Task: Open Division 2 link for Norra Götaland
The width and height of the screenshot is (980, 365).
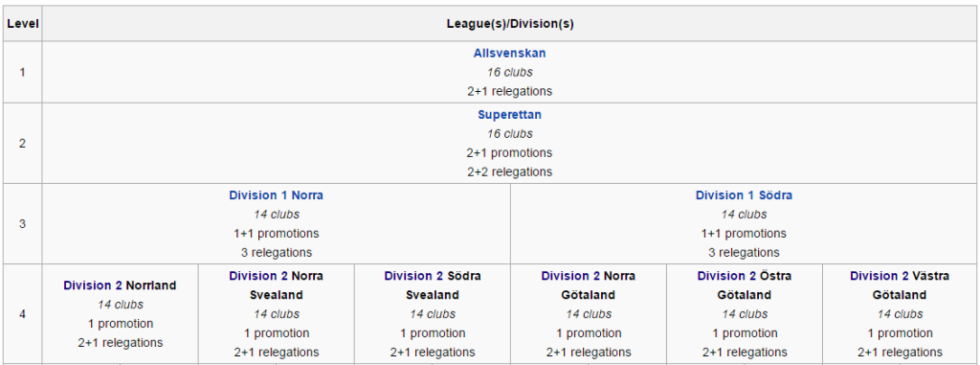Action: 570,276
